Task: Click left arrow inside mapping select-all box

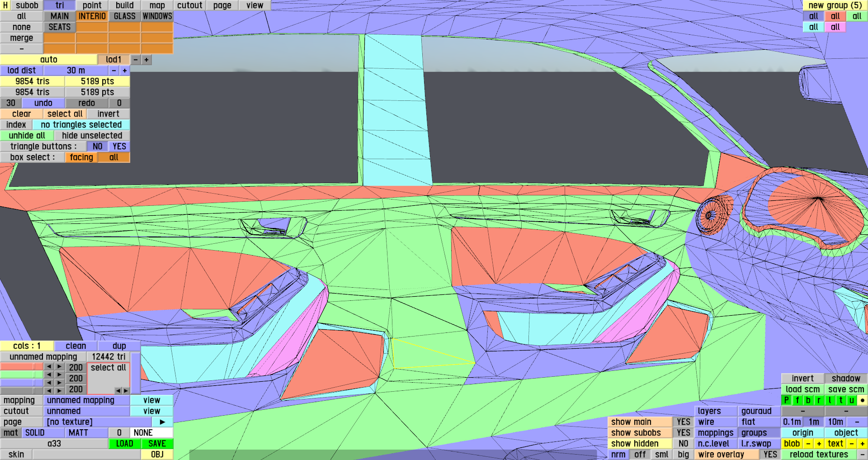Action: (118, 390)
